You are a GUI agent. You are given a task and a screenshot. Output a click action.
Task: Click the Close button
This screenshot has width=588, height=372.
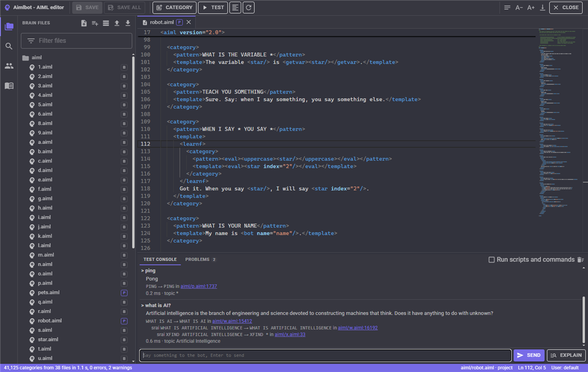(x=566, y=7)
